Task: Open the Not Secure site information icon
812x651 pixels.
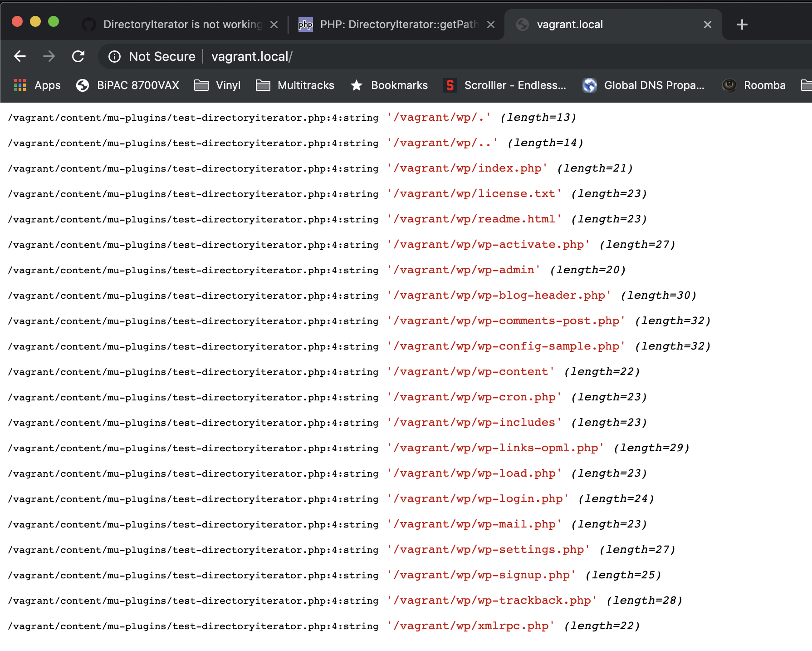Action: (x=114, y=56)
